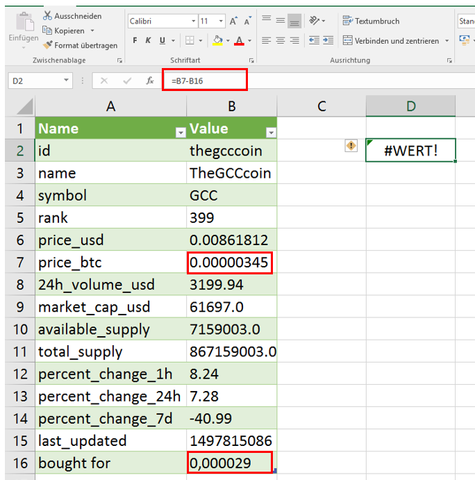Open the Name column filter dropdown
The width and height of the screenshot is (475, 480).
180,133
